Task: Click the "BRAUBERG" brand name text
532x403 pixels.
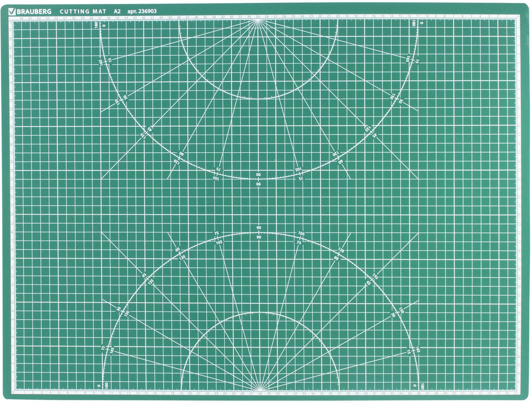Action: 33,12
